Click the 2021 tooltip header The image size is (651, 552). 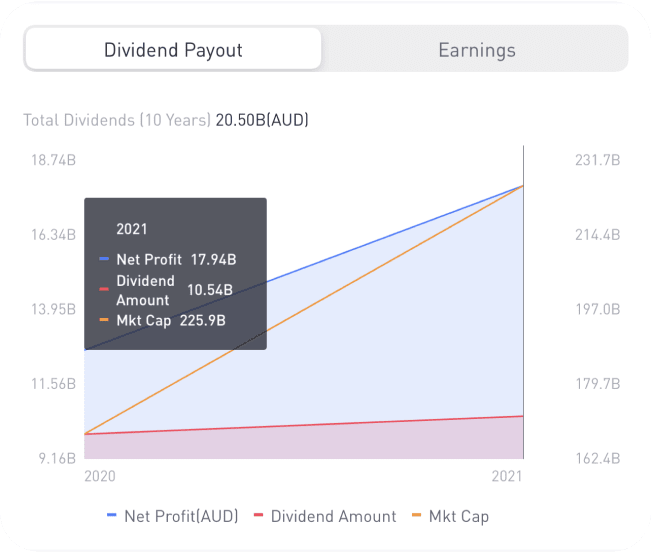[132, 228]
